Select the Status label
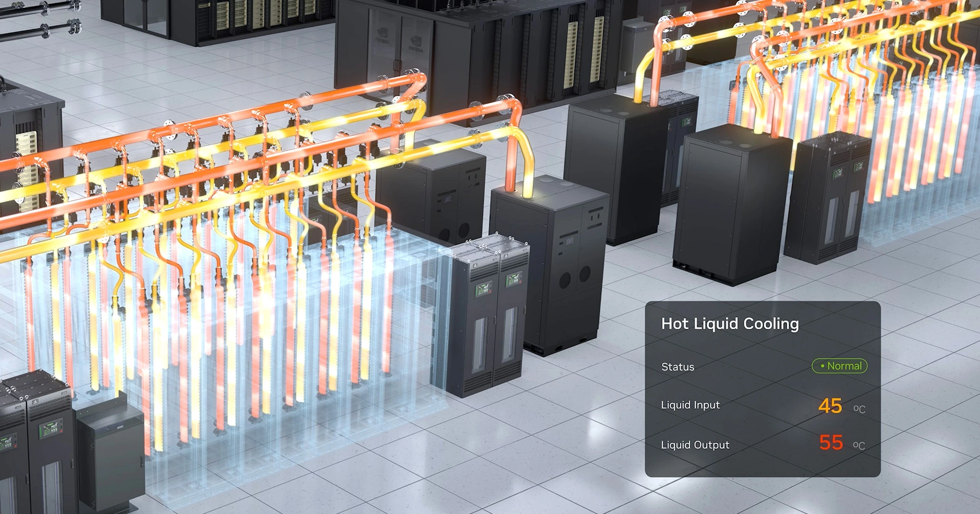The width and height of the screenshot is (980, 514). click(x=678, y=367)
